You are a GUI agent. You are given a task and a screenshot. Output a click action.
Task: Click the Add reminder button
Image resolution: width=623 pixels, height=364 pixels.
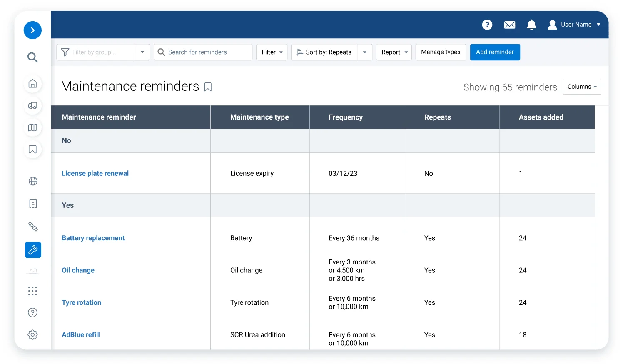(x=495, y=52)
